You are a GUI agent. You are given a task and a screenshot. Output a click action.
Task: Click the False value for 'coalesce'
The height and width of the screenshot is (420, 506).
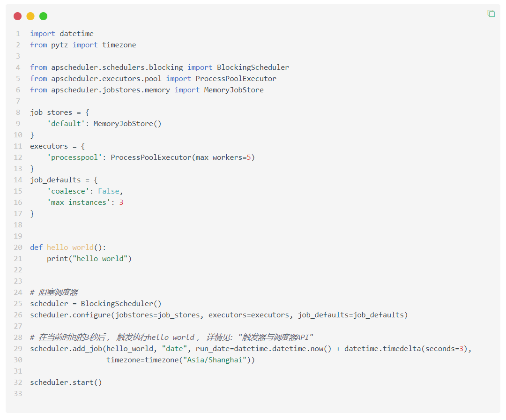[108, 191]
